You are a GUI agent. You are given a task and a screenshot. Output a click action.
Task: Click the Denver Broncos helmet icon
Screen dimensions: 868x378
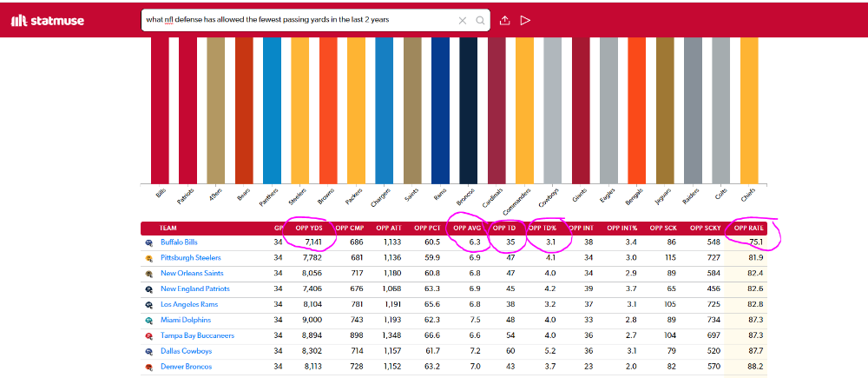[149, 367]
